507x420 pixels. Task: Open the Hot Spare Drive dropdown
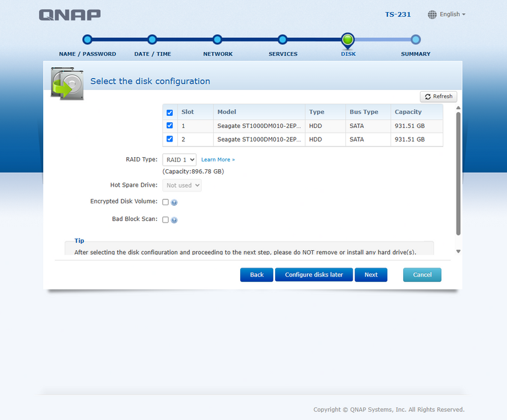click(x=181, y=185)
